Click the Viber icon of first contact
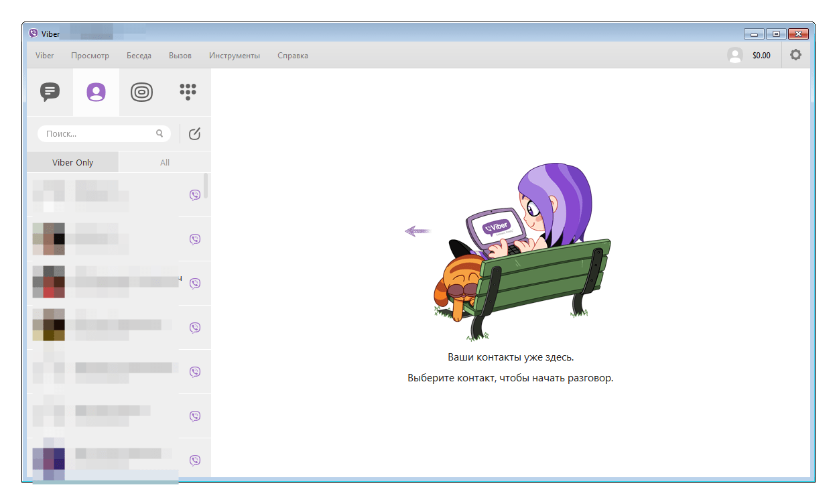This screenshot has width=837, height=504. click(195, 195)
